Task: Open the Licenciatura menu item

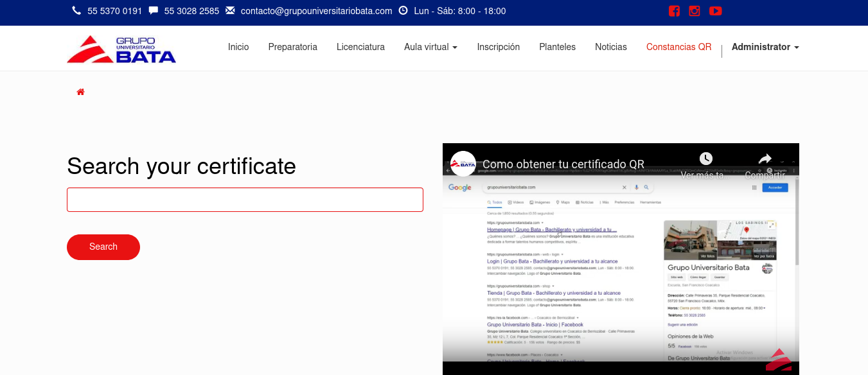Action: coord(360,47)
